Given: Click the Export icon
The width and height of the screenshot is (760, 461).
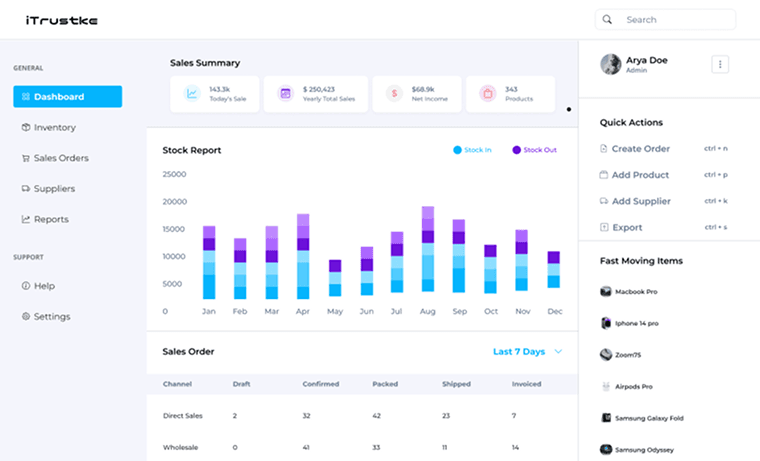Looking at the screenshot, I should 604,227.
